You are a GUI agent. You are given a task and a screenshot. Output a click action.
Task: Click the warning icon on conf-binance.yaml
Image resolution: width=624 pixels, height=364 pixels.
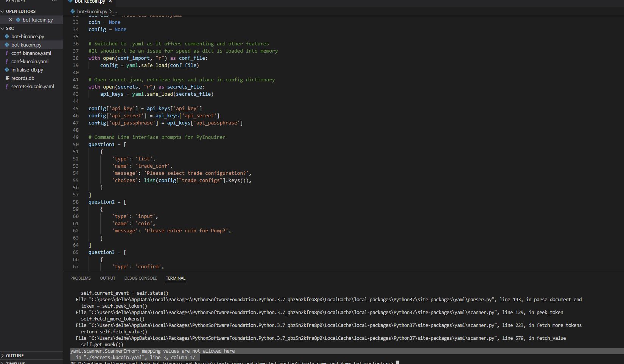tap(7, 53)
